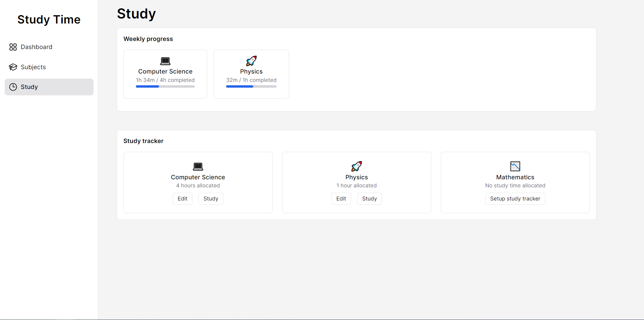Click Edit on the Computer Science tracker
The height and width of the screenshot is (320, 644).
coord(182,198)
